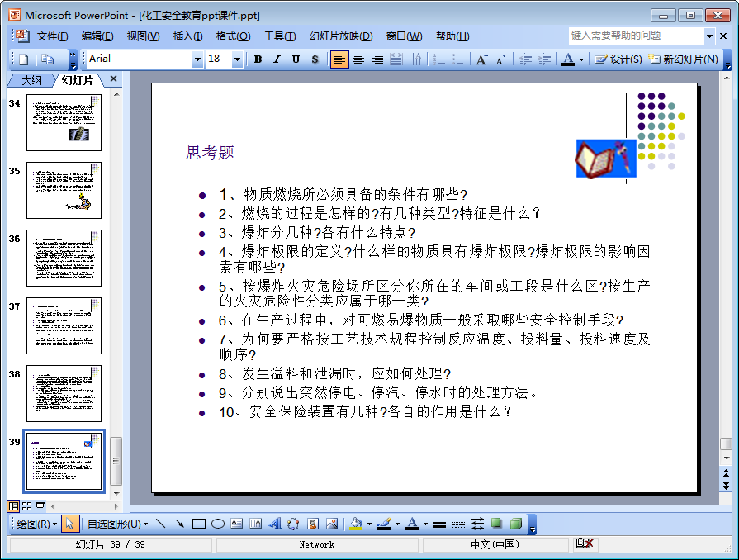
Task: Click the Copy toolbar icon
Action: tap(48, 59)
